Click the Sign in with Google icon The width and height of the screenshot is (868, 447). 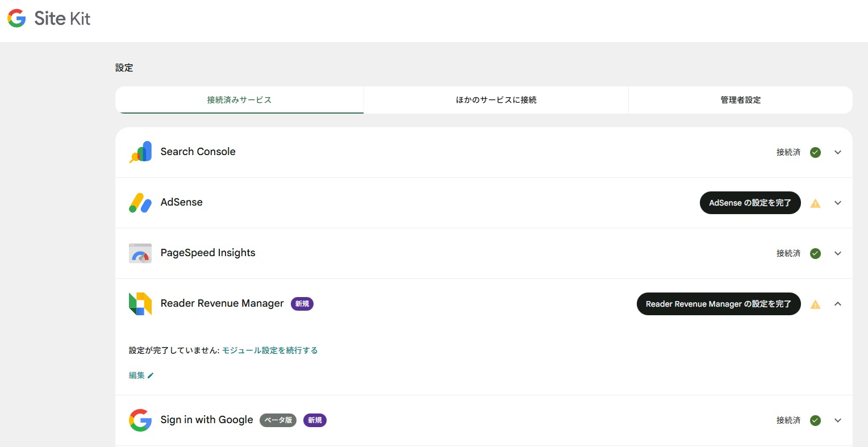(140, 420)
